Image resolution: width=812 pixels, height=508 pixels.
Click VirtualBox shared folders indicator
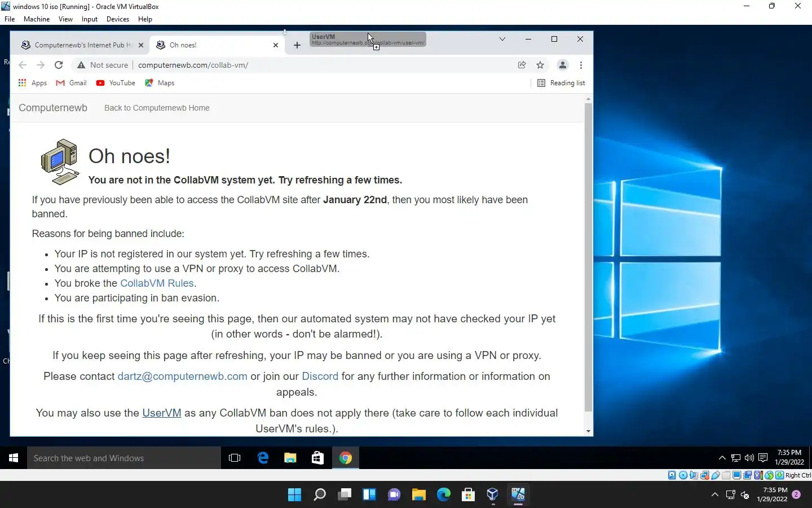point(726,475)
